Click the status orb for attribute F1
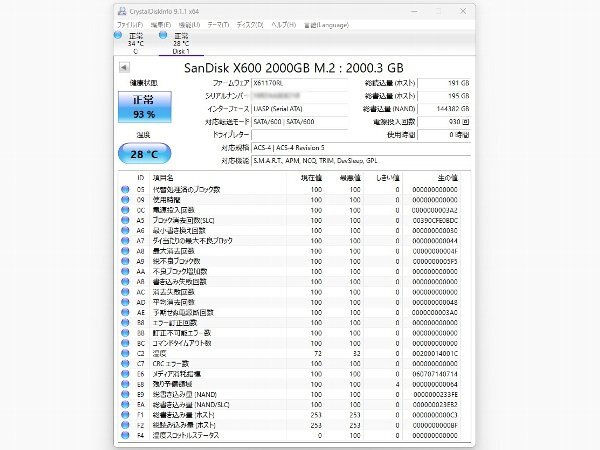 coord(125,415)
